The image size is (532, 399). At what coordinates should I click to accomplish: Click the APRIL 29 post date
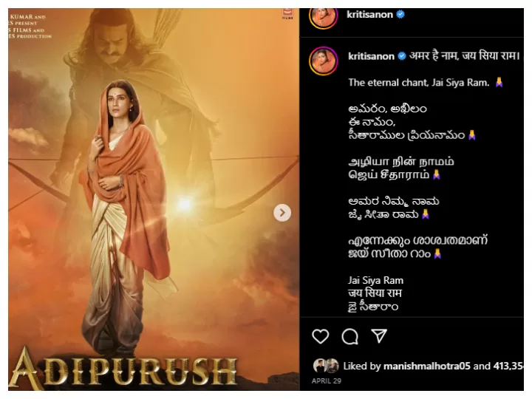(x=327, y=381)
